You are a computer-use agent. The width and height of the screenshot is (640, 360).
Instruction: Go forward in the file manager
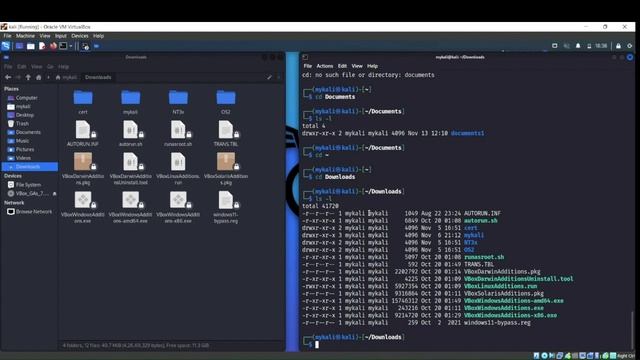(18, 77)
